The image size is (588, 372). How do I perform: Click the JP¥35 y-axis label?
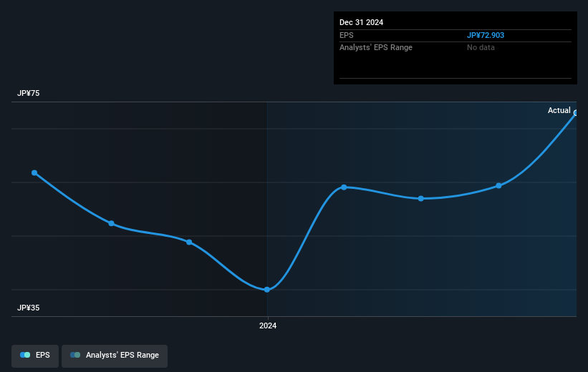point(28,308)
